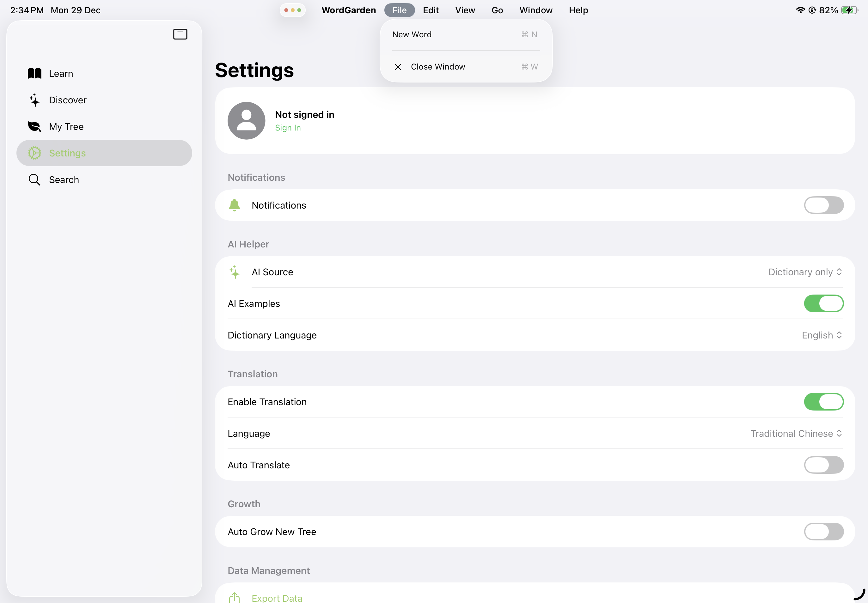Image resolution: width=868 pixels, height=603 pixels.
Task: Click the Export Data button
Action: tap(277, 598)
